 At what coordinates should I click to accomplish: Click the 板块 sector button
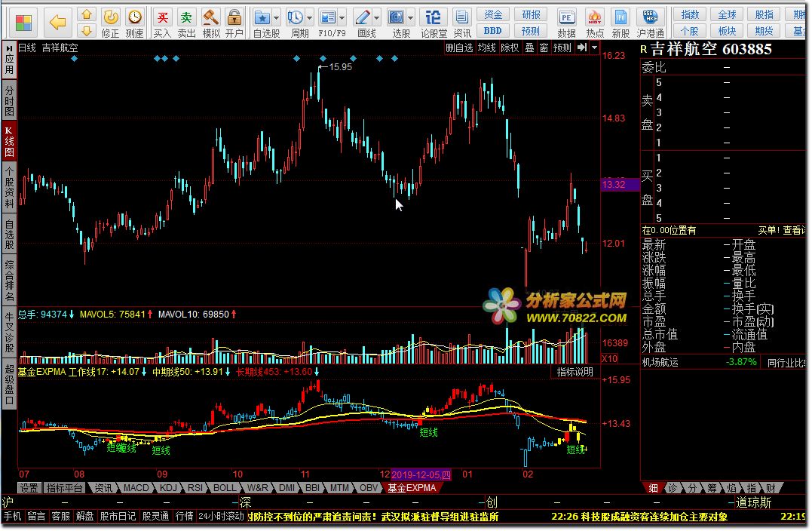tap(727, 31)
